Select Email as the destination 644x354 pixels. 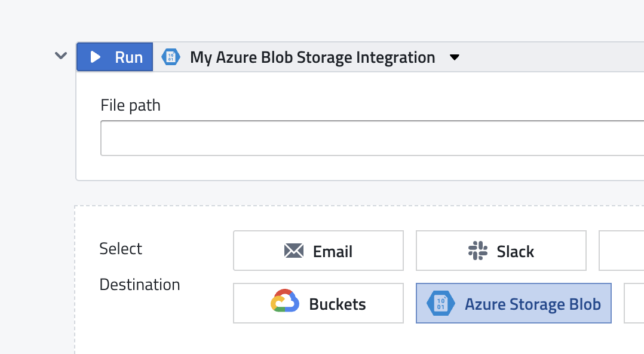point(318,251)
